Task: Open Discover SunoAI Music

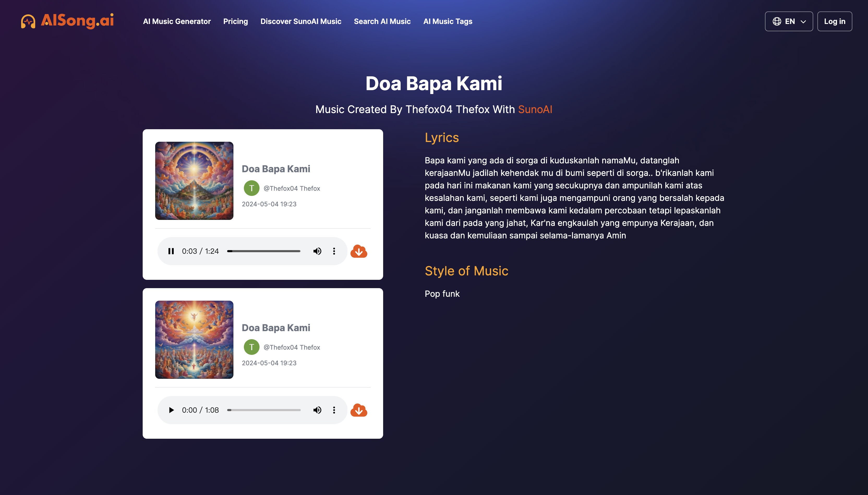Action: (x=301, y=21)
